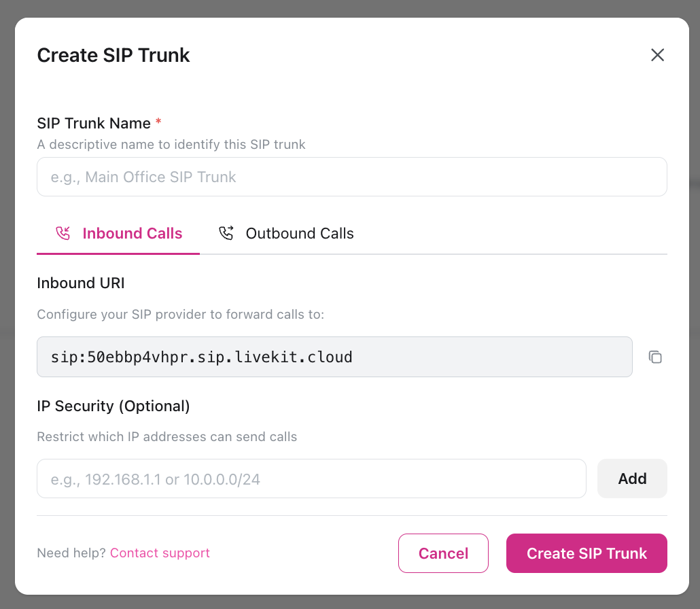The width and height of the screenshot is (700, 609).
Task: Select the Inbound Calls tab
Action: click(132, 233)
